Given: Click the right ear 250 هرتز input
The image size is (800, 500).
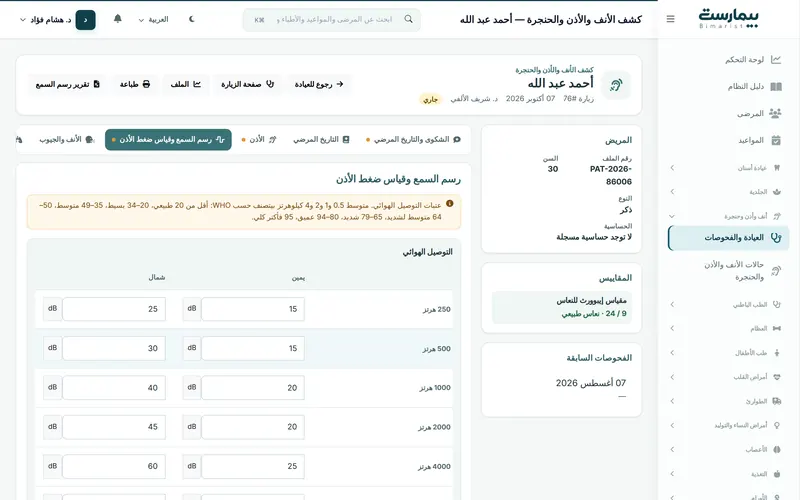Looking at the screenshot, I should point(253,309).
